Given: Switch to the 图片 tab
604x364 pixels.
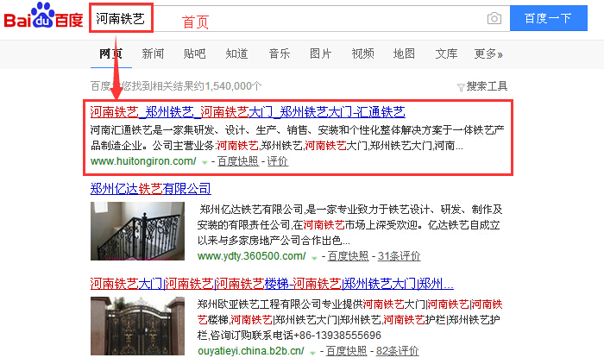Looking at the screenshot, I should pyautogui.click(x=320, y=53).
